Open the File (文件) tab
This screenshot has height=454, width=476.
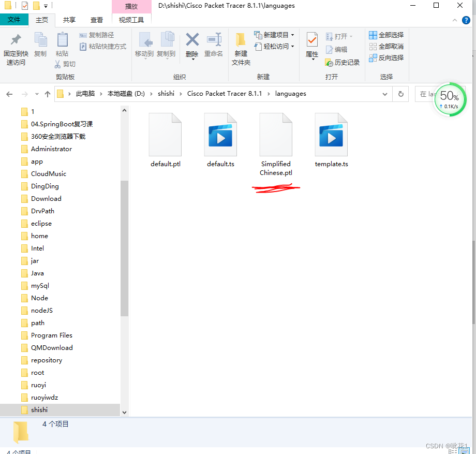tap(14, 20)
